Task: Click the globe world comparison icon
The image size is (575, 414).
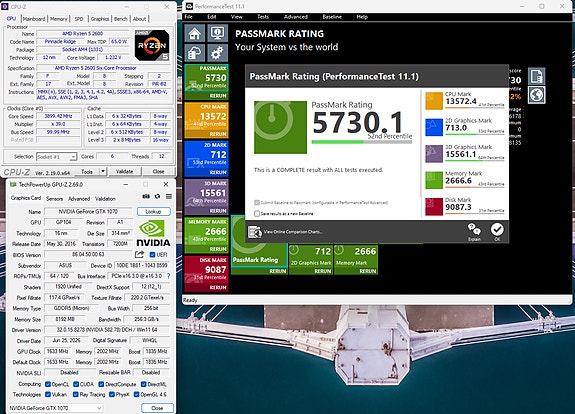Action: tap(536, 95)
